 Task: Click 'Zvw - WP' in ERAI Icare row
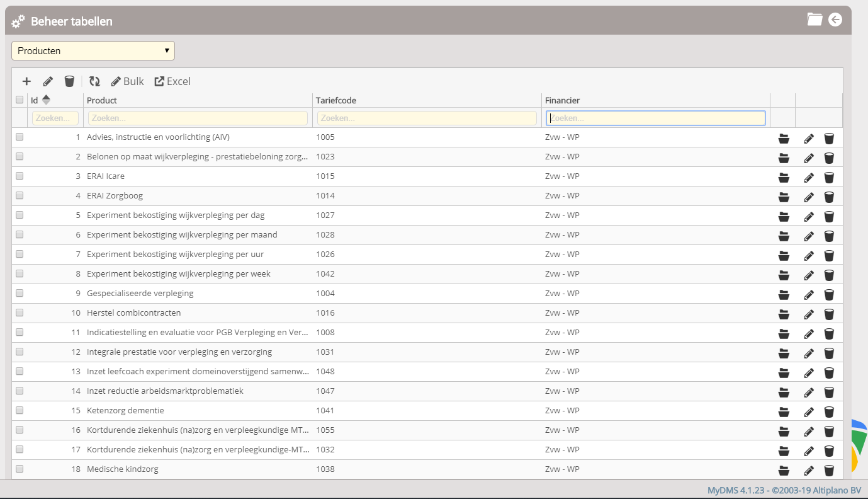click(x=562, y=176)
